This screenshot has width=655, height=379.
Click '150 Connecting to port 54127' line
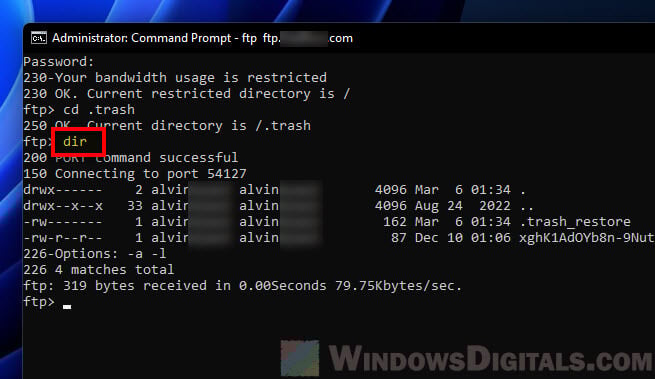[135, 174]
